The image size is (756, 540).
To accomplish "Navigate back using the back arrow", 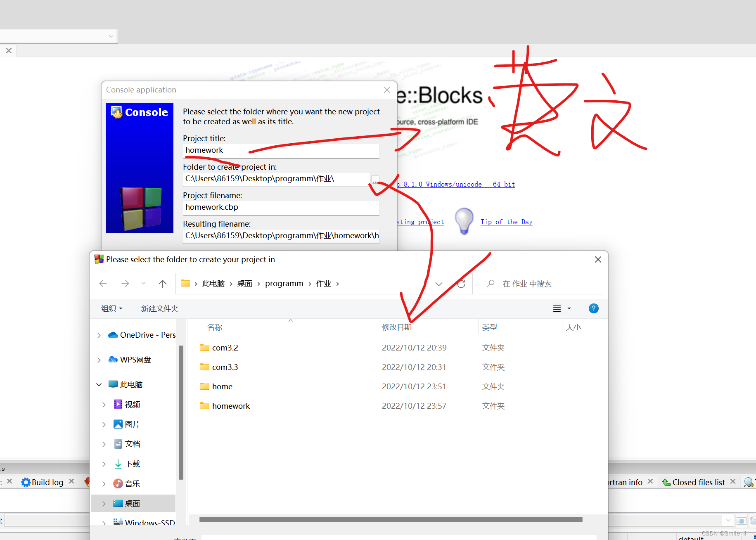I will [103, 283].
